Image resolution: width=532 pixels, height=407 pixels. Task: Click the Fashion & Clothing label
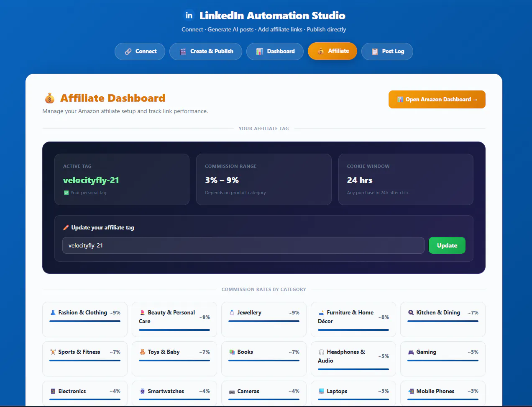coord(83,313)
